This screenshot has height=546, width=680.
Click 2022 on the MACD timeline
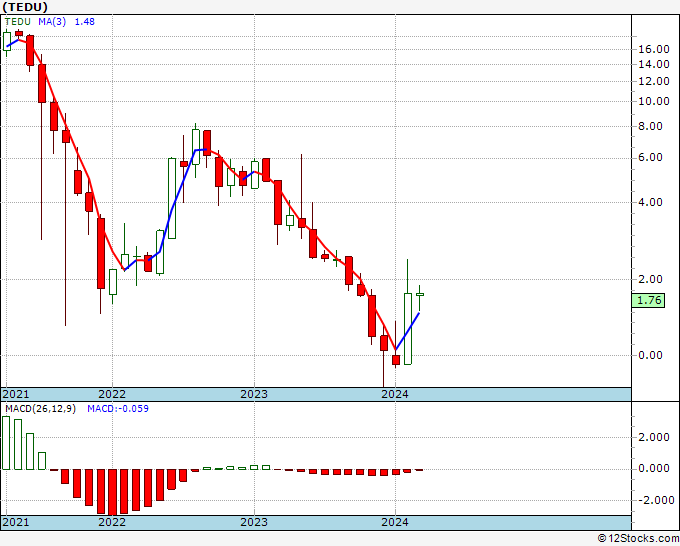coord(112,522)
